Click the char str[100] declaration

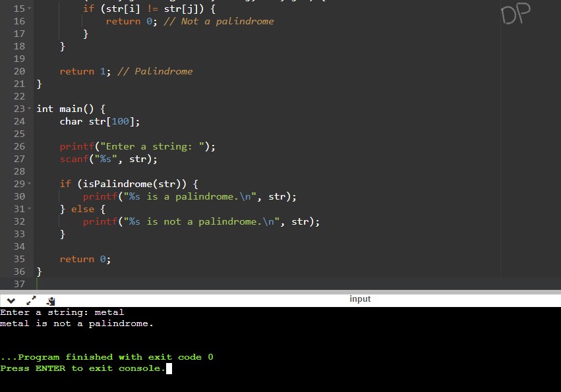click(x=99, y=121)
